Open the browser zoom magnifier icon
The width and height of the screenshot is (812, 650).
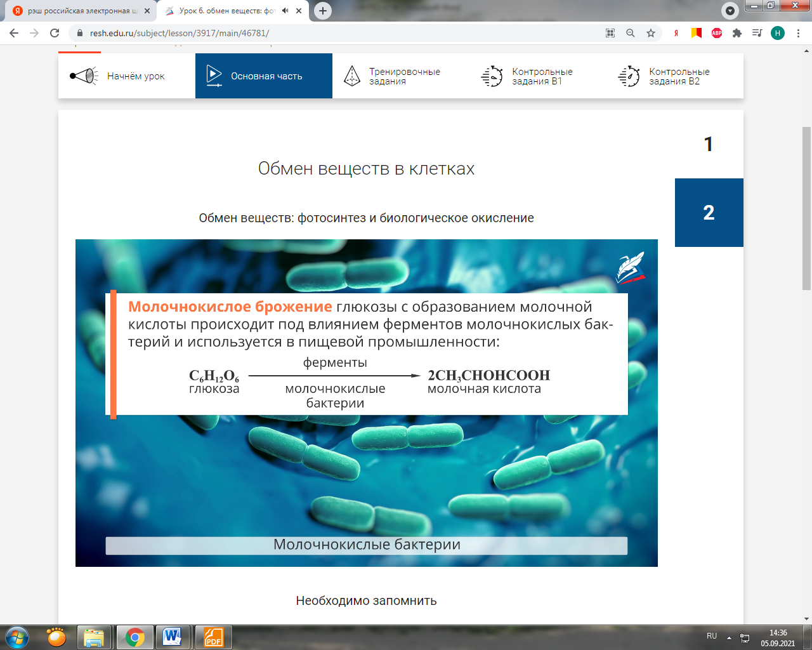631,33
